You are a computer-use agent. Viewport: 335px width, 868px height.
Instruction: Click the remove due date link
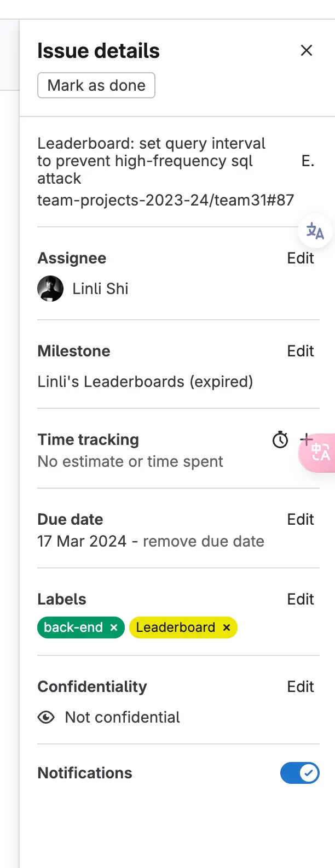[204, 541]
